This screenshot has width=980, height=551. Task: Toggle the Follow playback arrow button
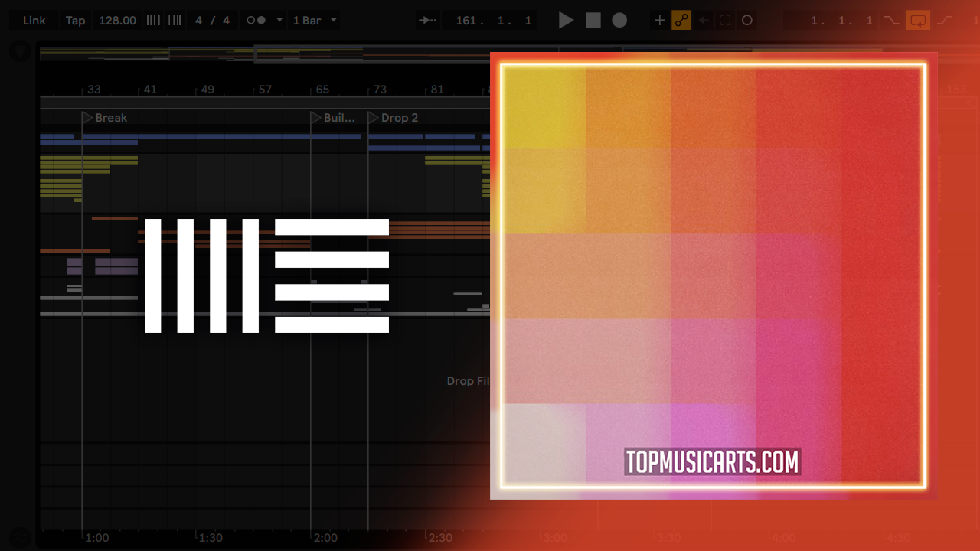429,21
